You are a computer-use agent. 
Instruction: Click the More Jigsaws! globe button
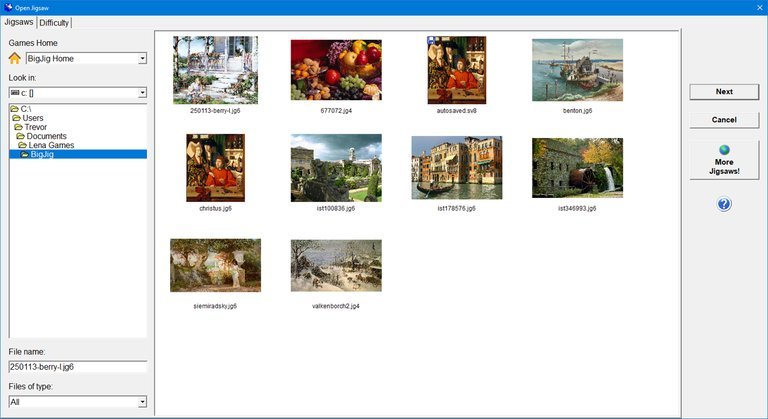pyautogui.click(x=724, y=160)
